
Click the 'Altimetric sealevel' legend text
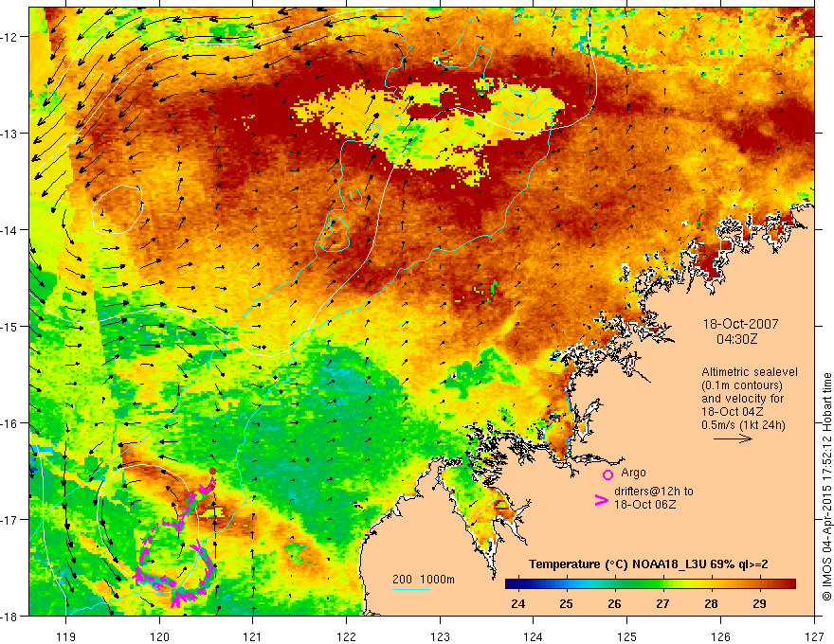[750, 372]
